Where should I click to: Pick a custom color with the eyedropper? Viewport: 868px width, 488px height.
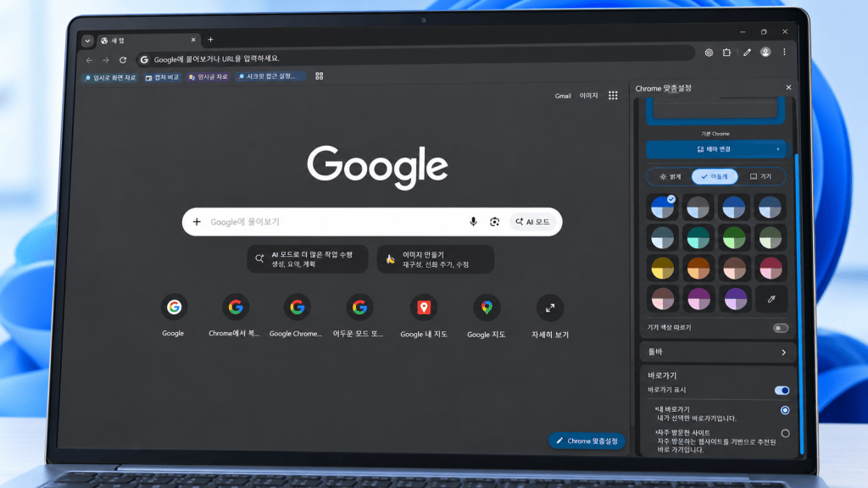771,299
